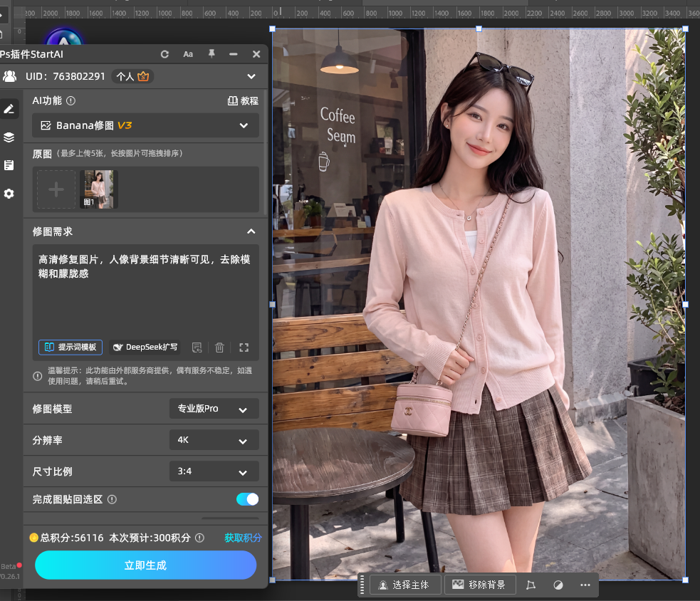Open the 分辨率 4K dropdown
Image resolution: width=700 pixels, height=601 pixels.
point(214,440)
